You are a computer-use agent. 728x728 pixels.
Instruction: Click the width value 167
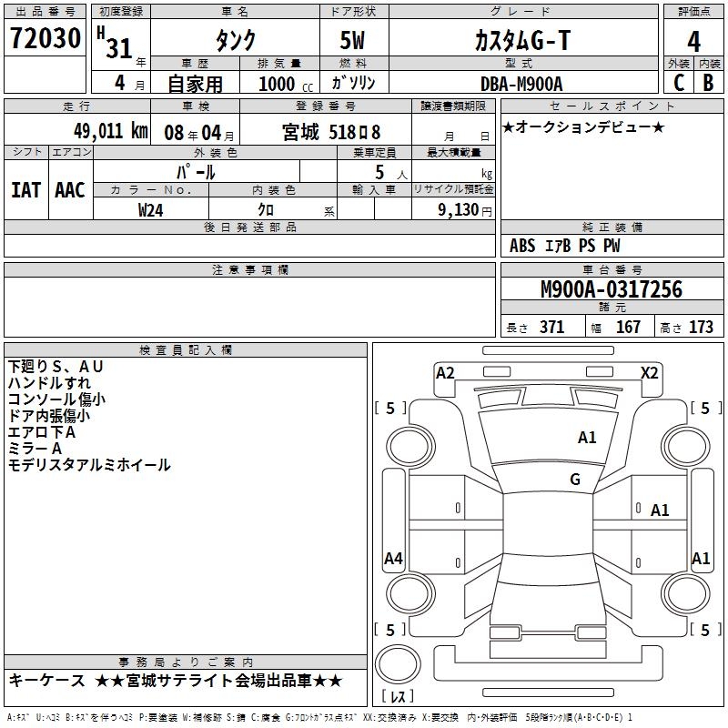[x=628, y=327]
